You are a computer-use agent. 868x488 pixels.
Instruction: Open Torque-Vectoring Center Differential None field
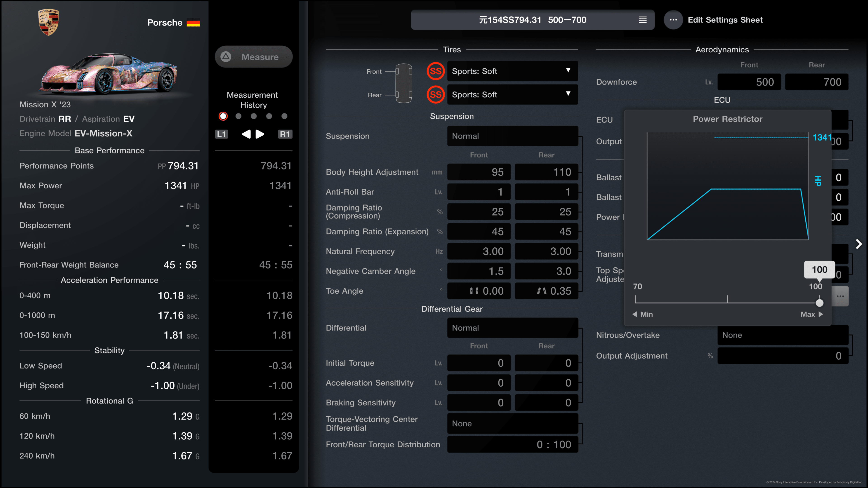(x=512, y=424)
